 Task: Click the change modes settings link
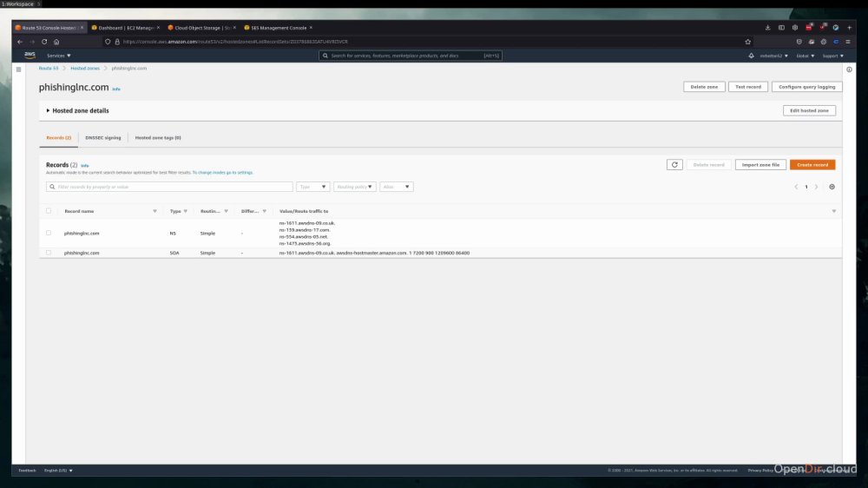[222, 172]
